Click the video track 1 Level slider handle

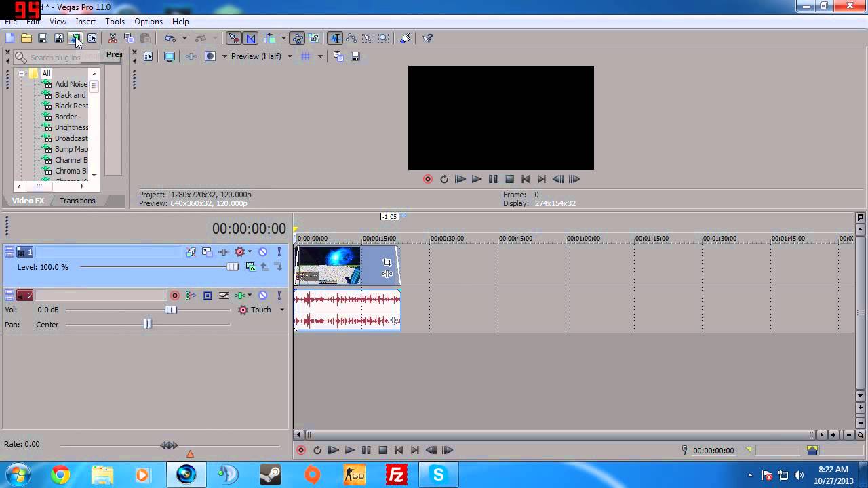point(233,267)
